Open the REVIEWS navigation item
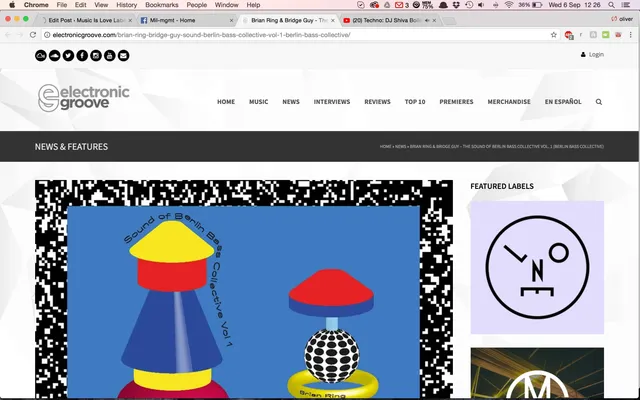The image size is (640, 400). point(378,102)
